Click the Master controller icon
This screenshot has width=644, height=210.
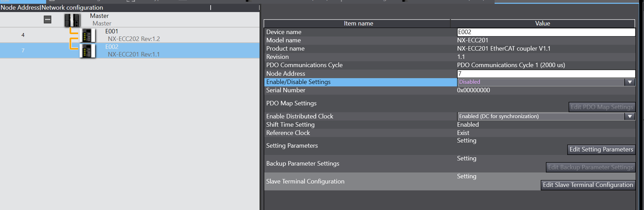point(72,20)
